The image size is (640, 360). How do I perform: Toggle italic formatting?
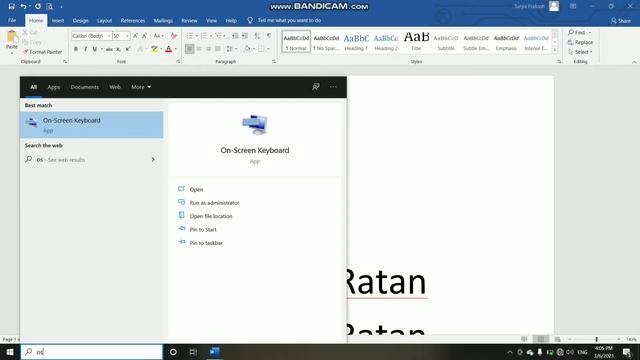tap(85, 49)
